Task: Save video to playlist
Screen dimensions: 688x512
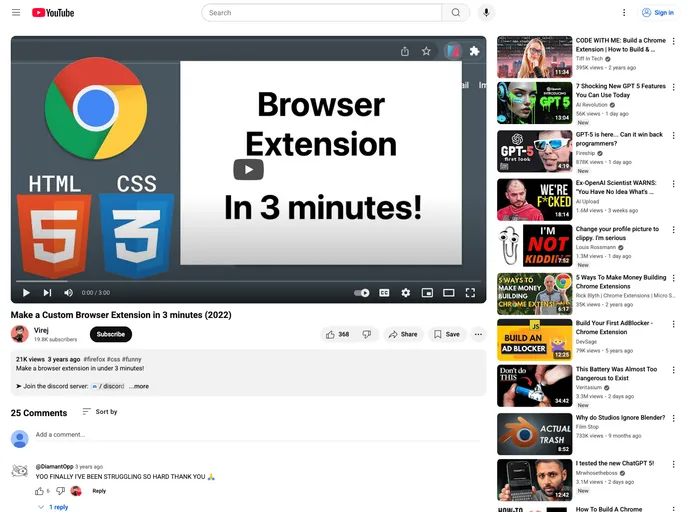Action: pos(447,334)
